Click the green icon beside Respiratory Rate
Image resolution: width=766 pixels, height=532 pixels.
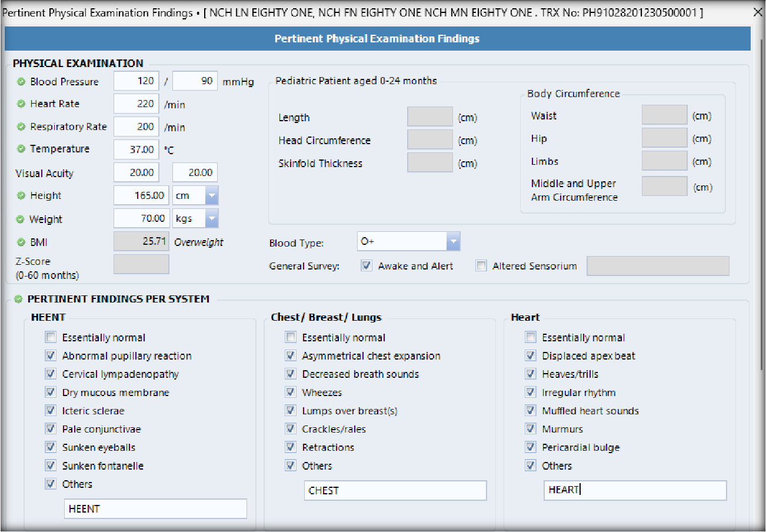pyautogui.click(x=21, y=127)
